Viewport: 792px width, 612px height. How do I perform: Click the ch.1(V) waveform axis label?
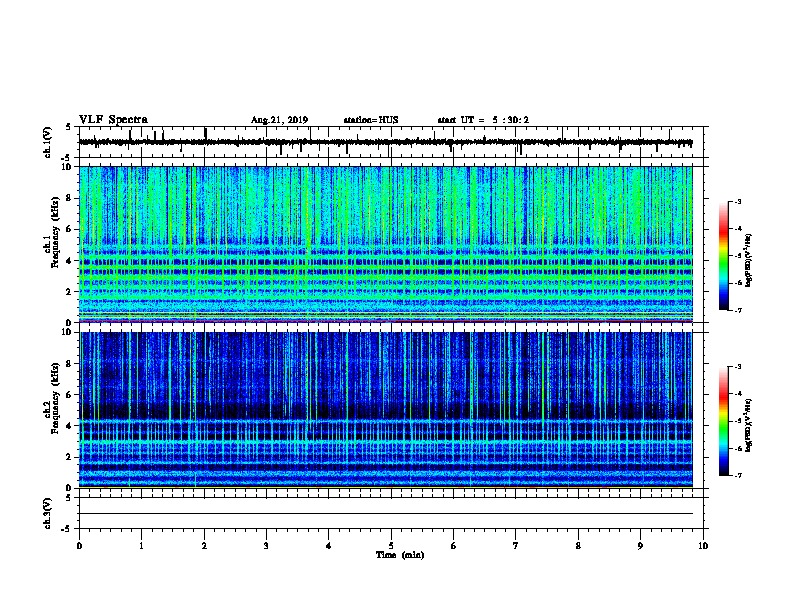pyautogui.click(x=47, y=142)
